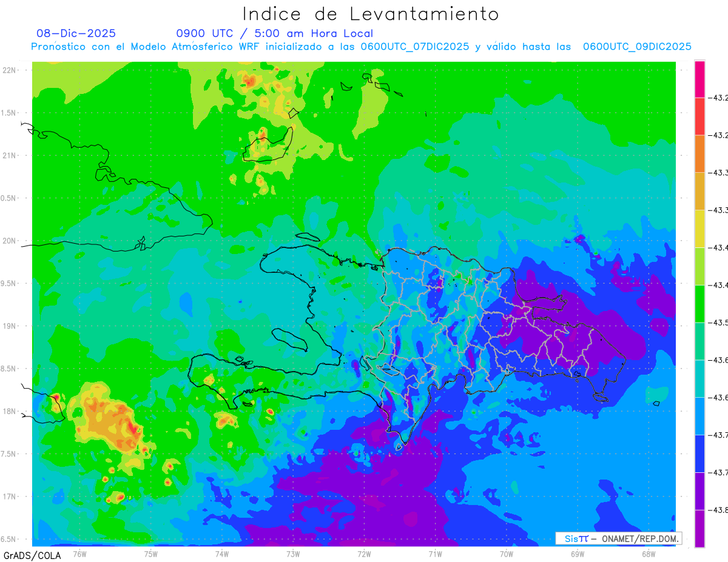
Task: Click the '69W' longitude label
Action: (578, 554)
